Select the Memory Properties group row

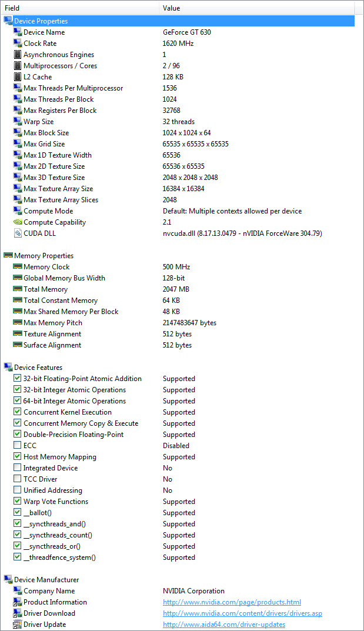tap(44, 256)
